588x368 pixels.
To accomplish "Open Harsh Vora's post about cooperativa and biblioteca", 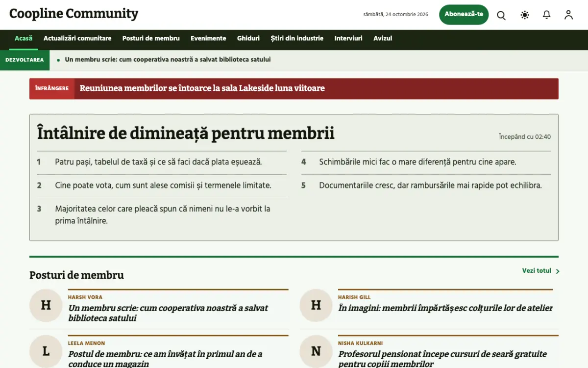I will [x=168, y=313].
